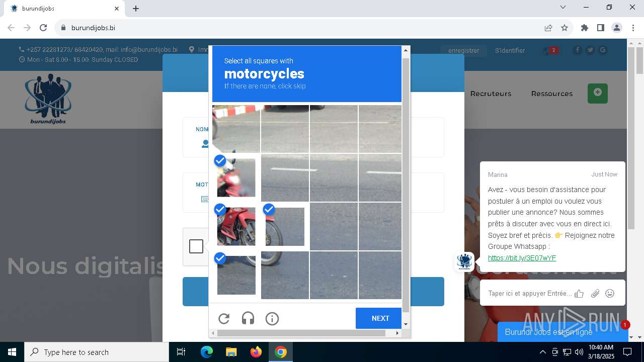
Task: Open the bit.ly WhatsApp group link
Action: pos(522,258)
